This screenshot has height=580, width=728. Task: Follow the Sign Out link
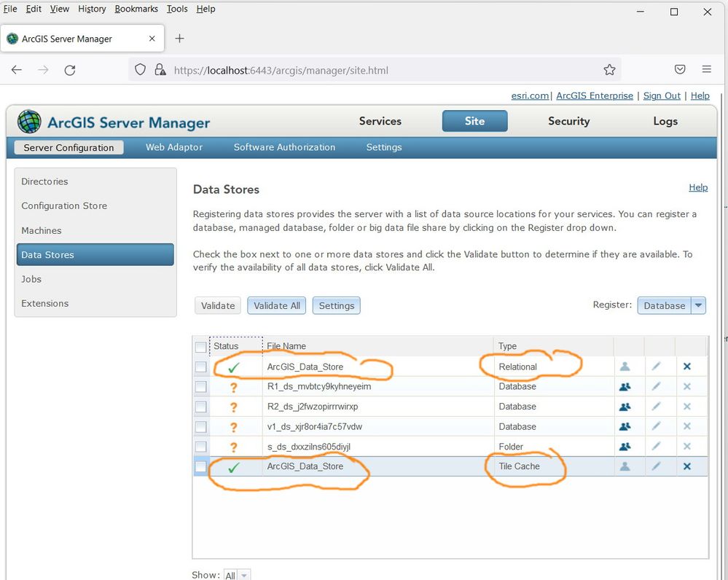662,95
